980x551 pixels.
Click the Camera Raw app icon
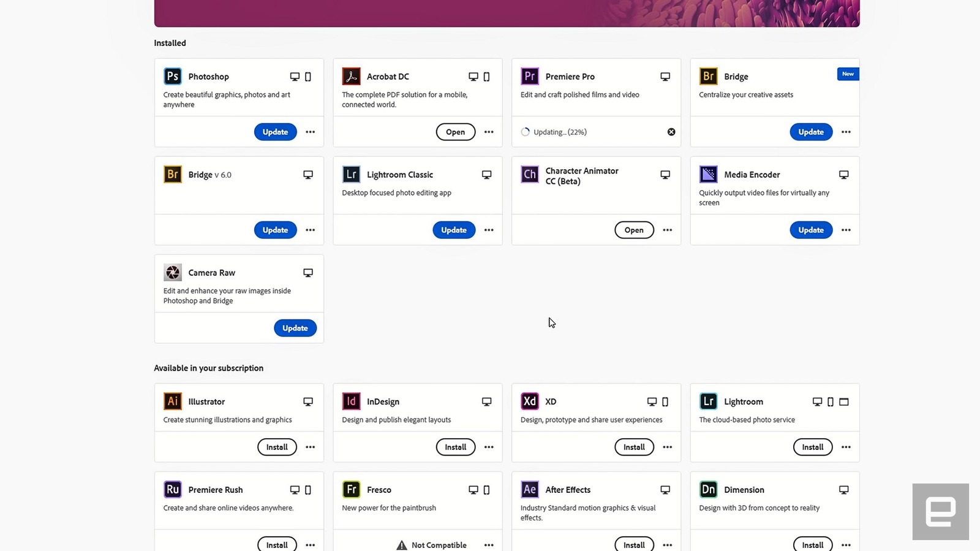click(x=173, y=273)
